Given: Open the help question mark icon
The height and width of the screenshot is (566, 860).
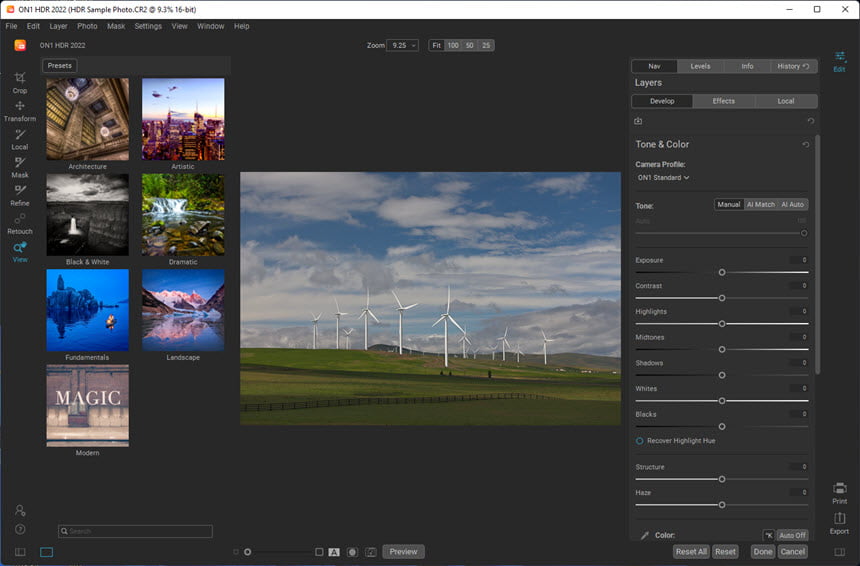Looking at the screenshot, I should click(x=20, y=529).
